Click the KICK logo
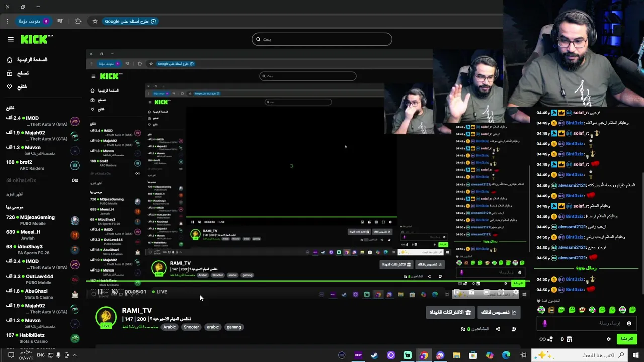The width and height of the screenshot is (644, 362). click(x=36, y=39)
